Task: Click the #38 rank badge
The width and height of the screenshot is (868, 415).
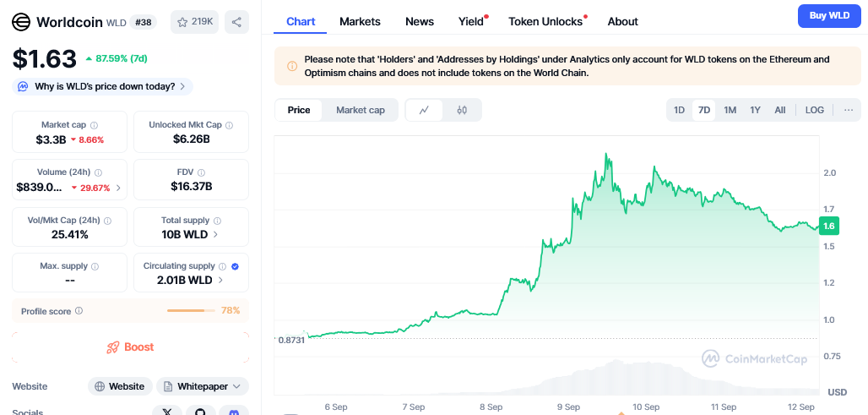Action: pyautogui.click(x=144, y=22)
